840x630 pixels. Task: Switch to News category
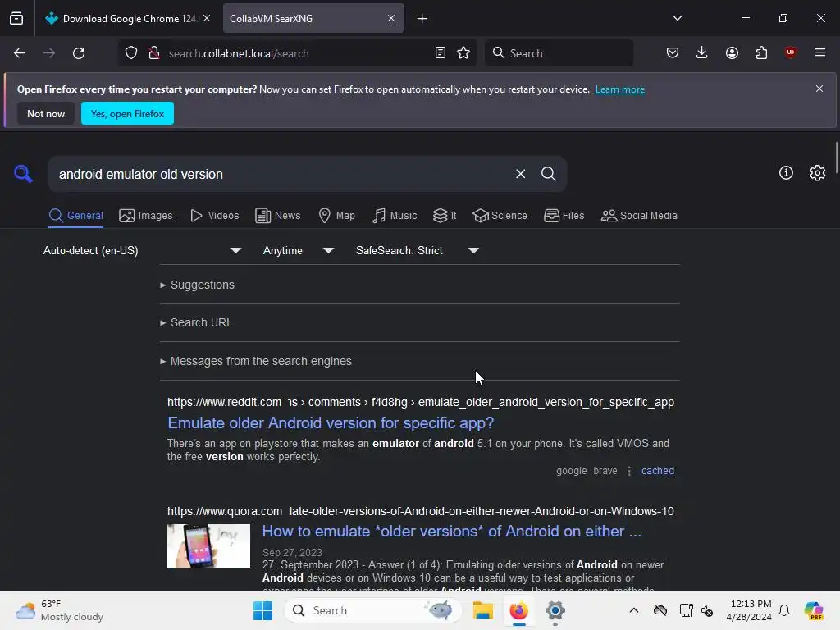coord(278,216)
